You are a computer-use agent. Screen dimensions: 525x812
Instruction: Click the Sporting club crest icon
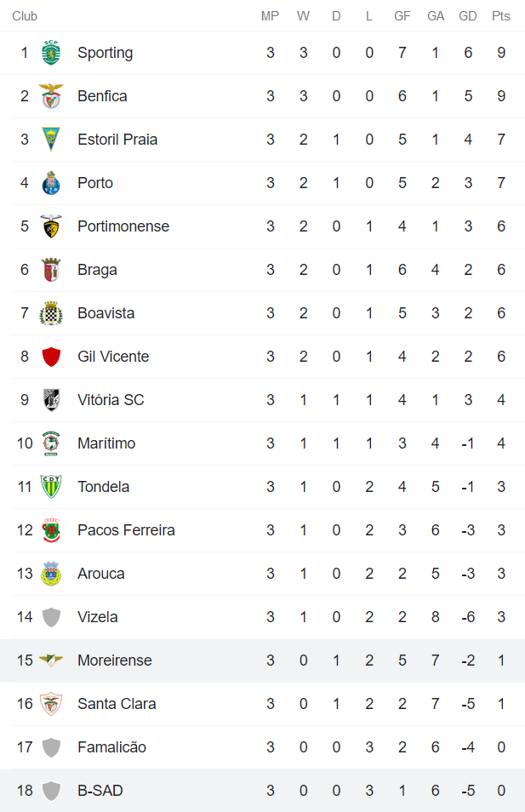coord(52,53)
